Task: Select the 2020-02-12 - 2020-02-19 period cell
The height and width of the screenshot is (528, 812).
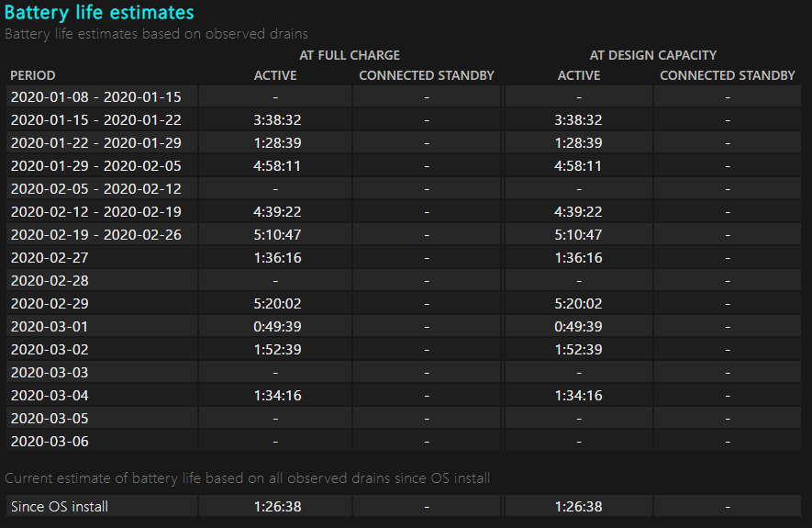Action: click(x=96, y=211)
